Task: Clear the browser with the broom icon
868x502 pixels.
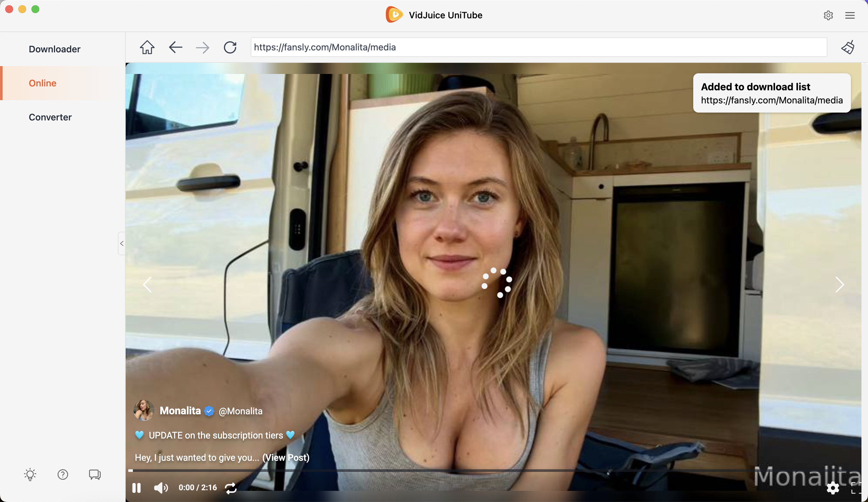Action: (848, 47)
